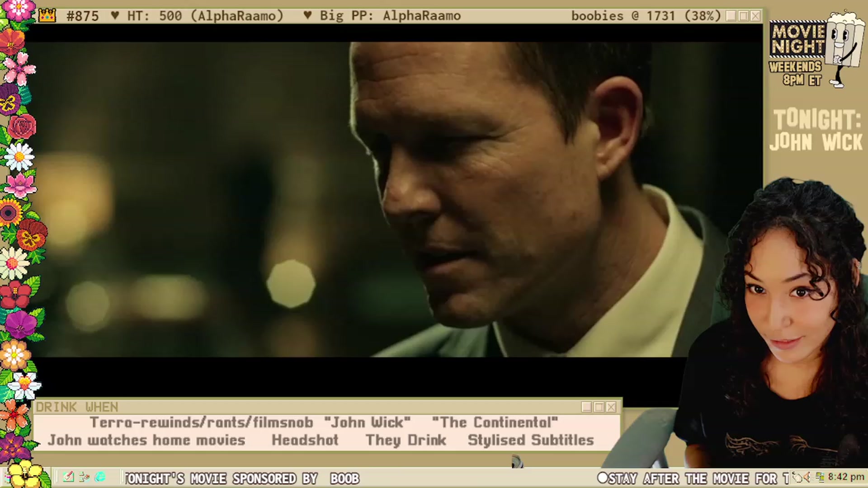Viewport: 868px width, 488px height.
Task: Click the "STAY AFTER THE MOVIE" ticker text
Action: pyautogui.click(x=680, y=479)
